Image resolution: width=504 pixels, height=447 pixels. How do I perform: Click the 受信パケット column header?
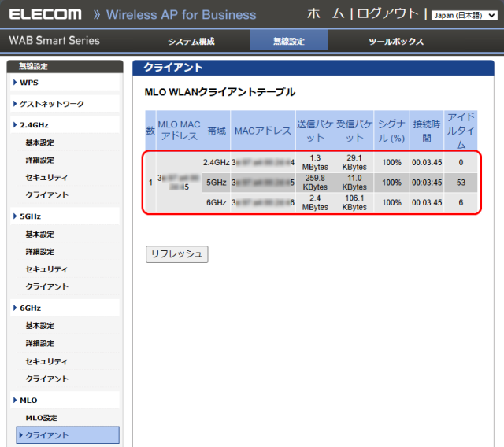[x=354, y=130]
